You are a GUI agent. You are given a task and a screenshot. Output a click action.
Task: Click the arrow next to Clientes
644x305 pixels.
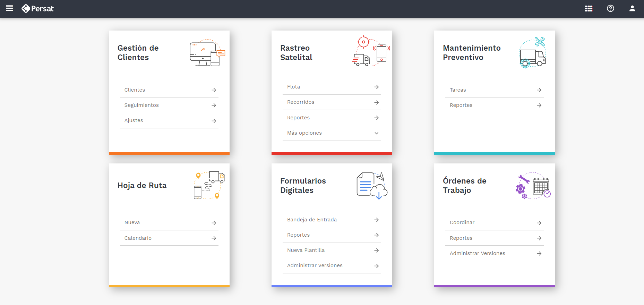pos(214,90)
